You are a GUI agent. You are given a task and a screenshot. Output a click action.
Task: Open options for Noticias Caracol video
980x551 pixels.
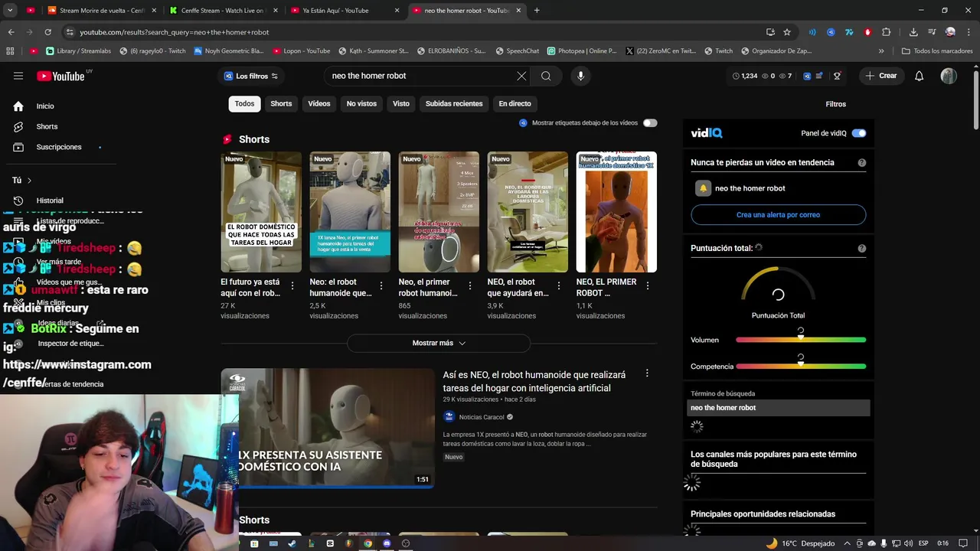click(647, 373)
